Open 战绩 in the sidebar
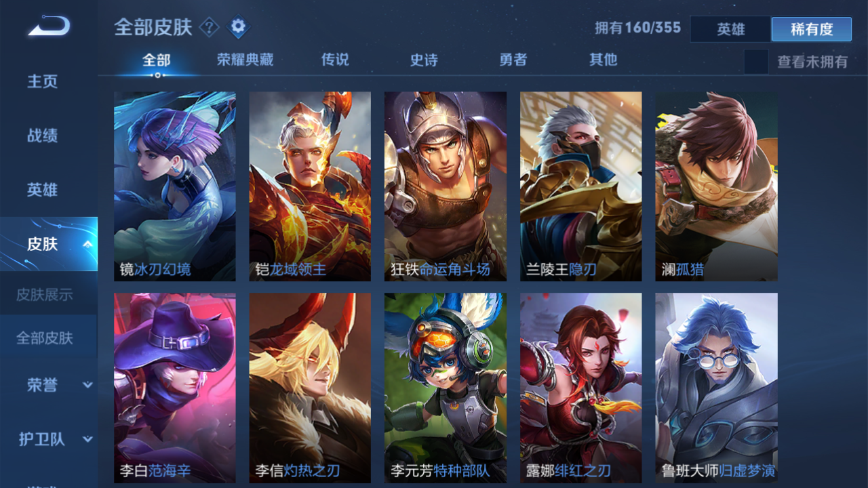 42,136
